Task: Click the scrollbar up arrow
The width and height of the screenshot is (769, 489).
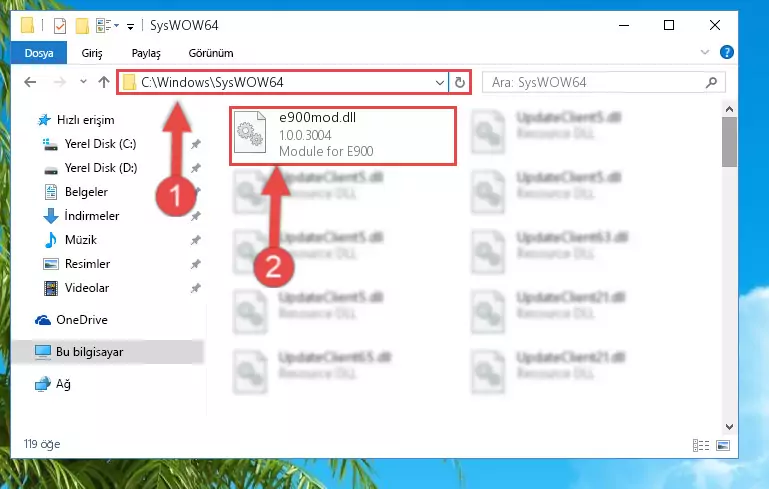Action: pyautogui.click(x=729, y=109)
